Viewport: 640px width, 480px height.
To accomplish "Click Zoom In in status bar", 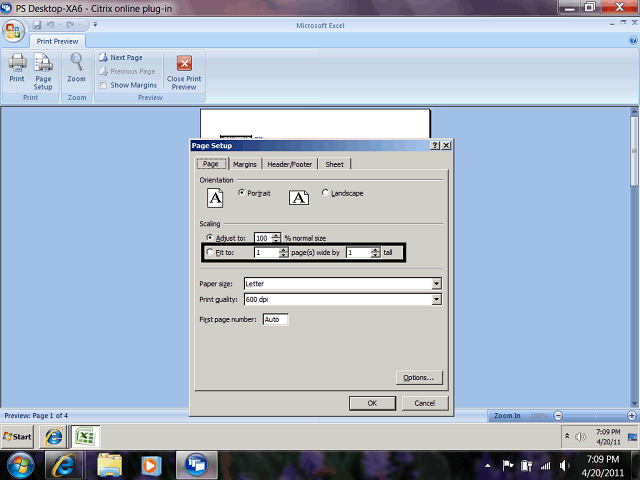I will coord(507,416).
